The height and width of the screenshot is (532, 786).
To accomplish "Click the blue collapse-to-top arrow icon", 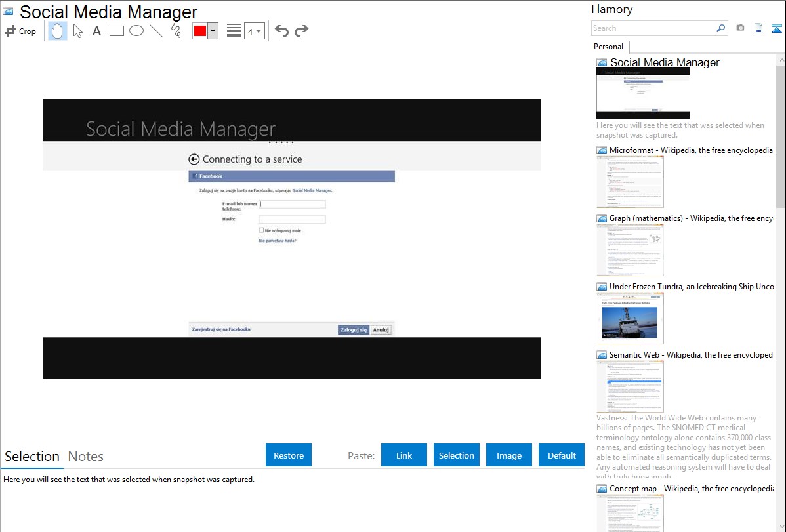I will click(x=776, y=28).
